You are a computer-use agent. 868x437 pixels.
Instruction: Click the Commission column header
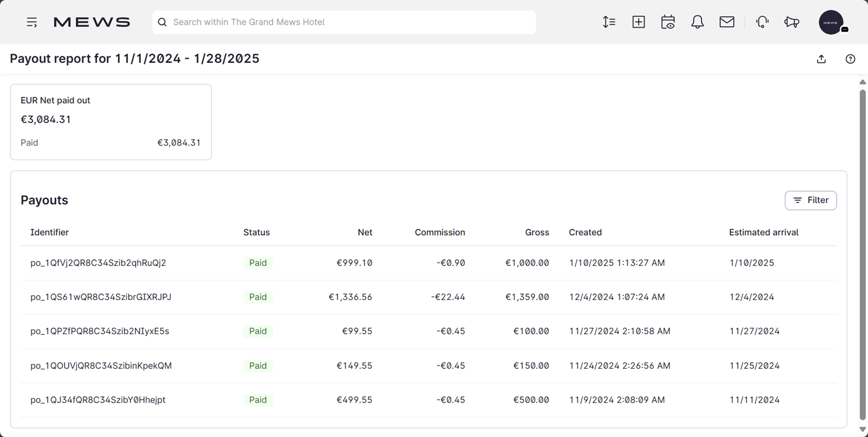[440, 232]
